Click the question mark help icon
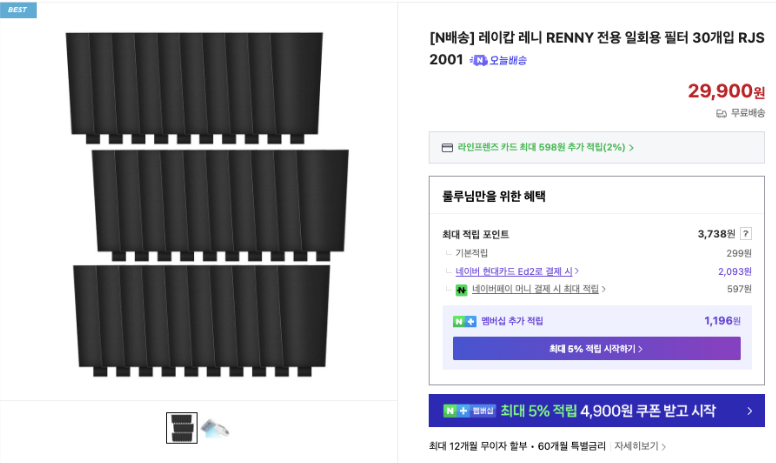Image resolution: width=776 pixels, height=463 pixels. point(745,234)
